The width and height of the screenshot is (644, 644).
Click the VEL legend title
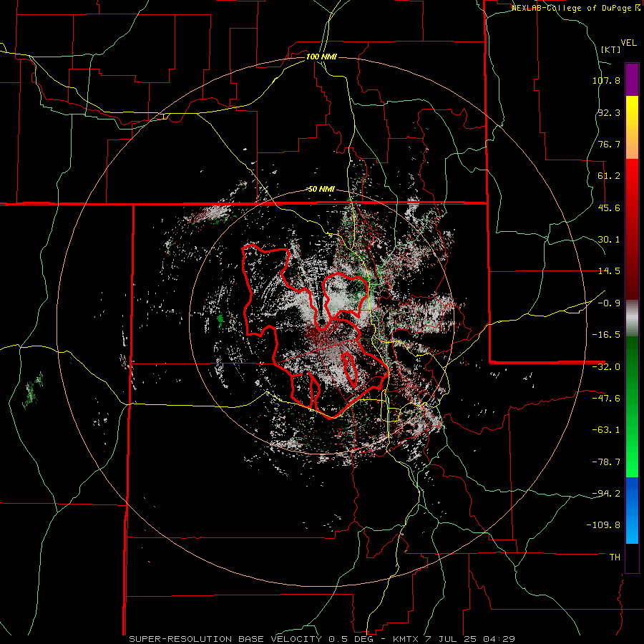tap(628, 43)
